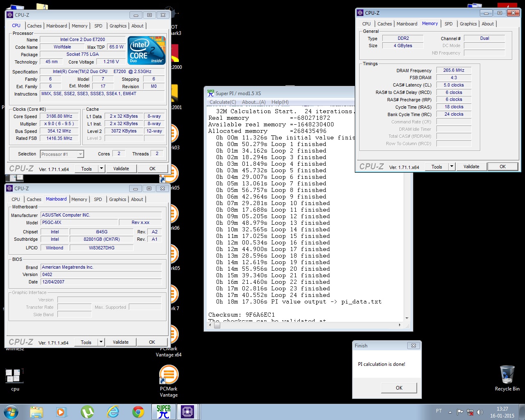This screenshot has width=525, height=420.
Task: Open network tray icon
Action: tap(470, 412)
